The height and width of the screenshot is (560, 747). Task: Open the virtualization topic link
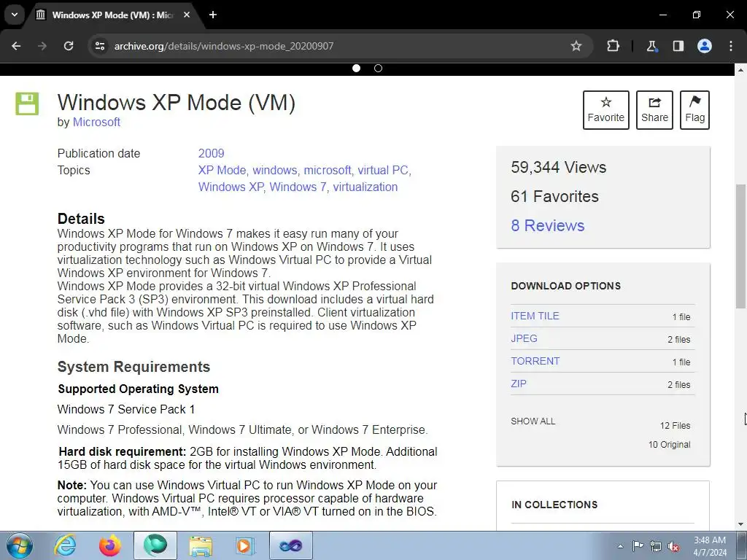click(365, 187)
